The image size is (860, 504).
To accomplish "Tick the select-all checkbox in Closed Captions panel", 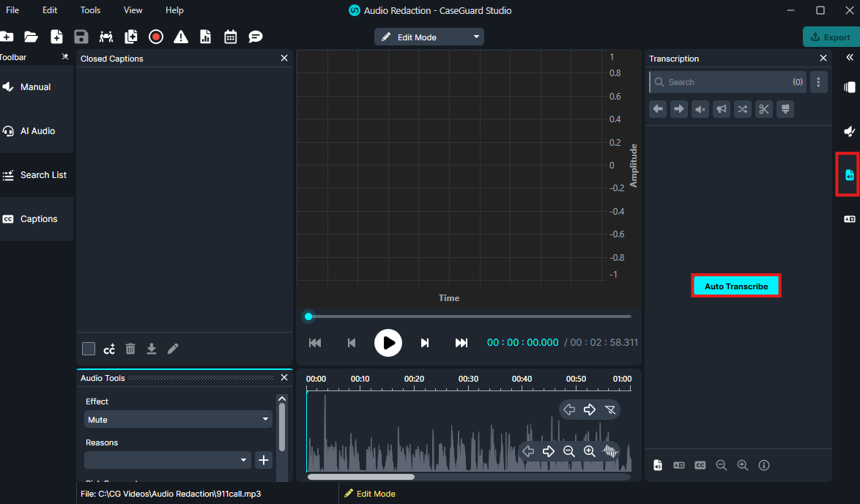I will tap(89, 349).
